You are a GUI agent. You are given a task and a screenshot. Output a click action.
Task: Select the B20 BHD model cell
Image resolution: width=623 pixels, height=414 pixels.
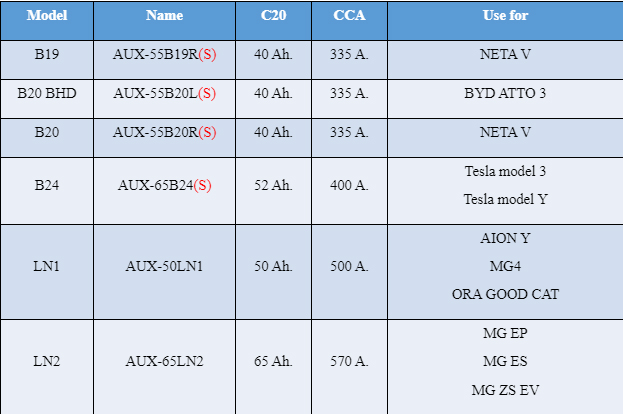(x=47, y=99)
